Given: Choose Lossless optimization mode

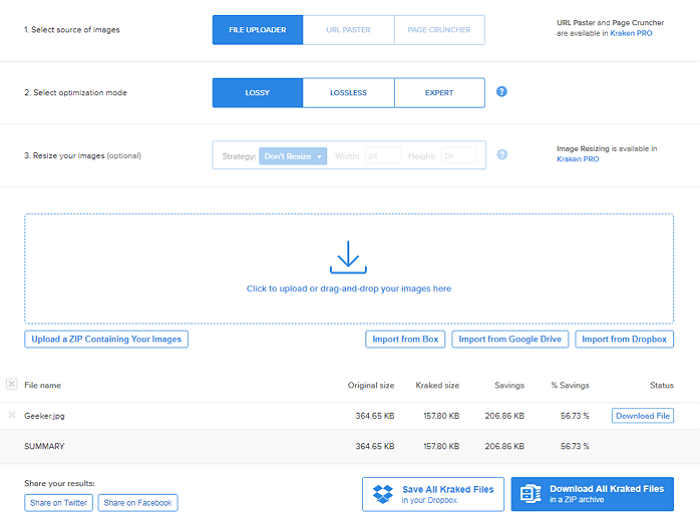Looking at the screenshot, I should click(x=348, y=93).
